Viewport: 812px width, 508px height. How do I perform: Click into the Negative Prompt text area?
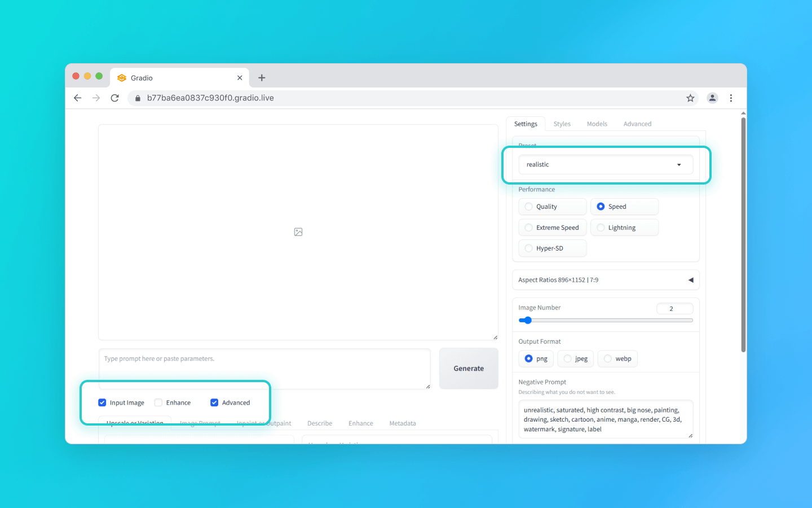coord(606,419)
